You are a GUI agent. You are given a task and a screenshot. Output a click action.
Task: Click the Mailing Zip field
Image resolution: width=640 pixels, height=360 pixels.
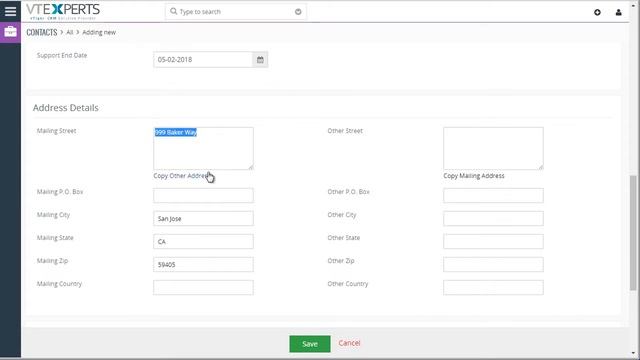coord(203,264)
